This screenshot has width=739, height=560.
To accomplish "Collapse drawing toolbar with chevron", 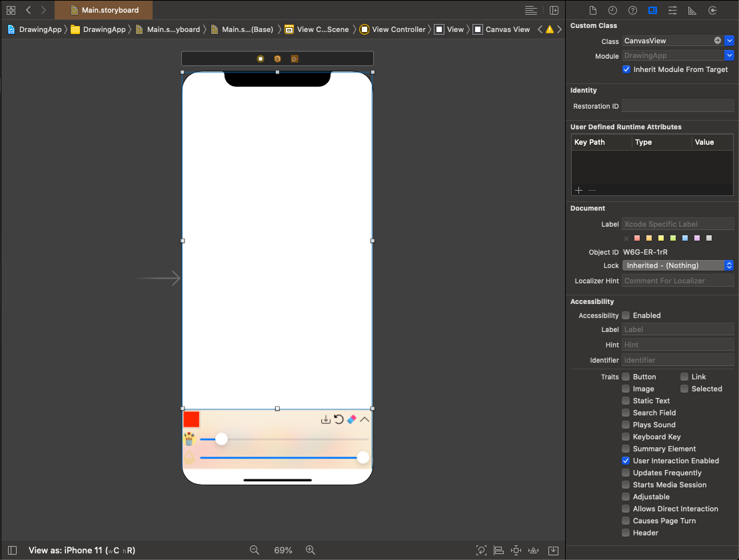I will (x=365, y=419).
